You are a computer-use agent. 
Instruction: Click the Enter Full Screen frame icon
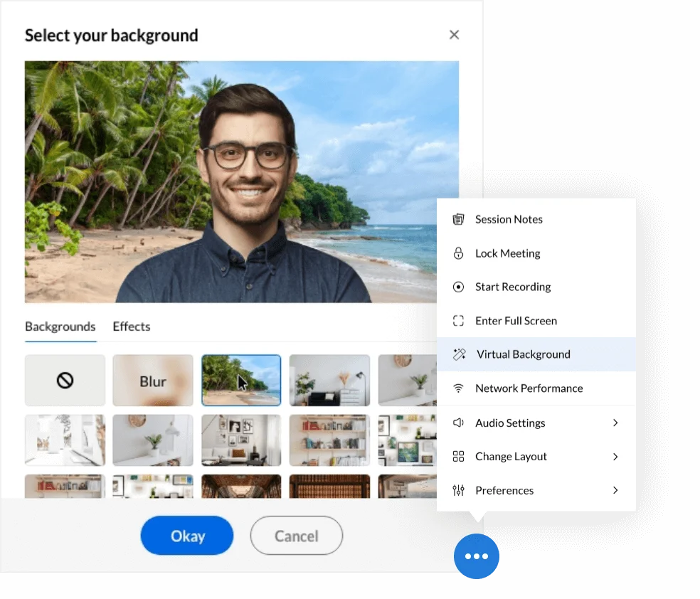tap(459, 321)
